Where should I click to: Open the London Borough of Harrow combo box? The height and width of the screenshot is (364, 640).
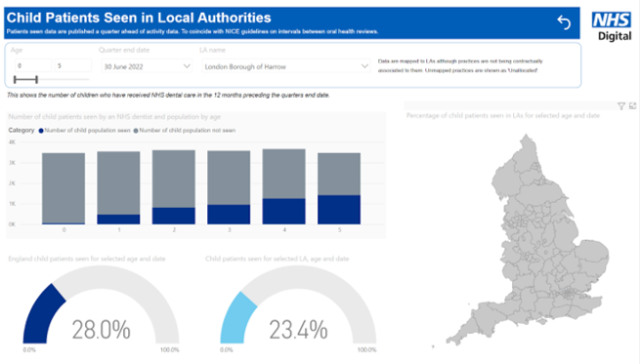[x=285, y=66]
